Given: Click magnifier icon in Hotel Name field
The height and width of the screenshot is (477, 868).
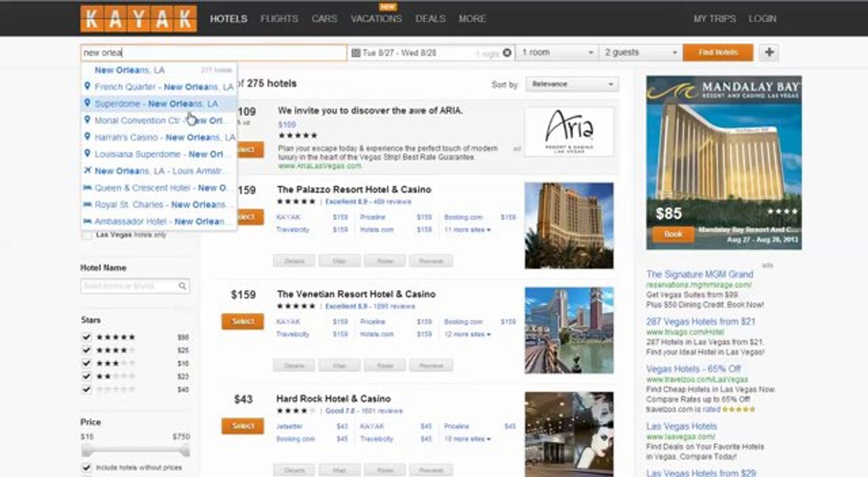Looking at the screenshot, I should tap(182, 286).
